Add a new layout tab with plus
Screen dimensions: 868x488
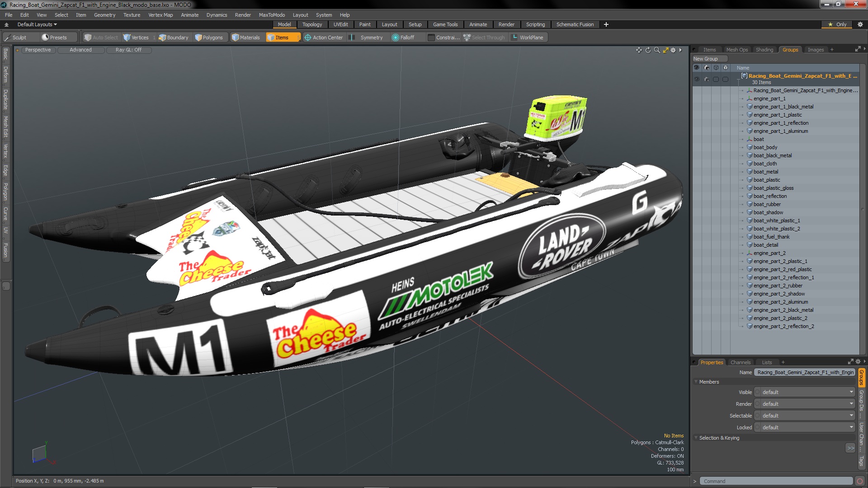pyautogui.click(x=606, y=24)
